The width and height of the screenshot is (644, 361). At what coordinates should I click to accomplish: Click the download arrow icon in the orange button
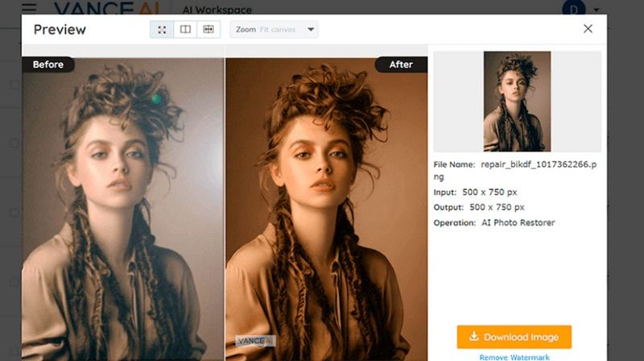pyautogui.click(x=474, y=336)
